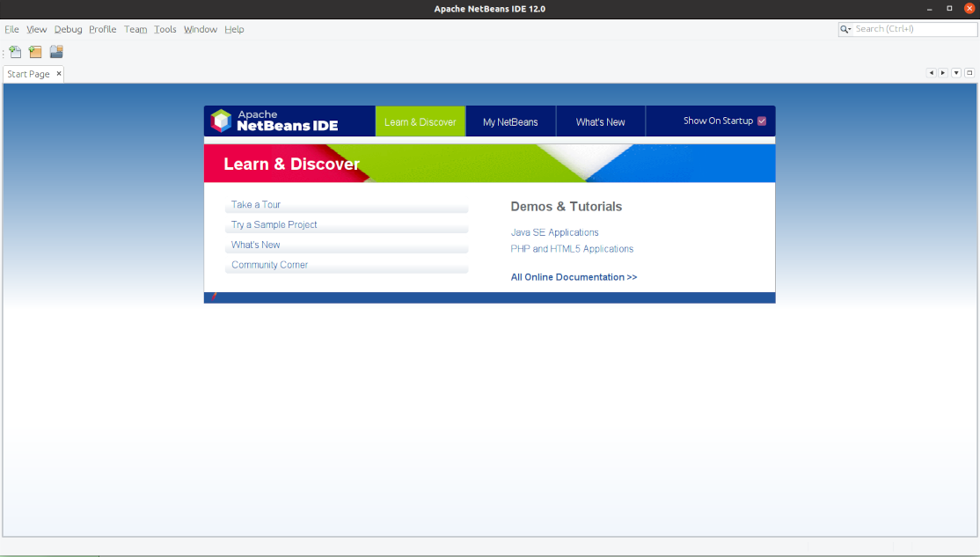Click the Take a Tour link

coord(256,204)
